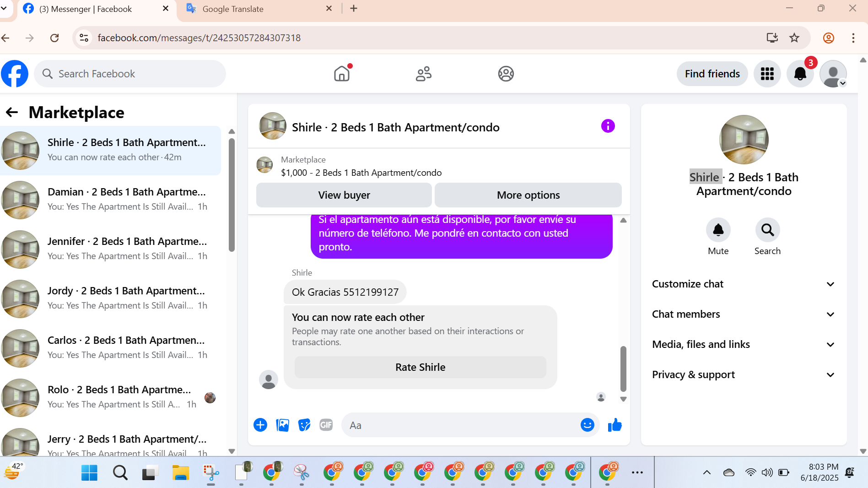This screenshot has width=868, height=488.
Task: Open the Chrome profile icon
Action: 829,38
